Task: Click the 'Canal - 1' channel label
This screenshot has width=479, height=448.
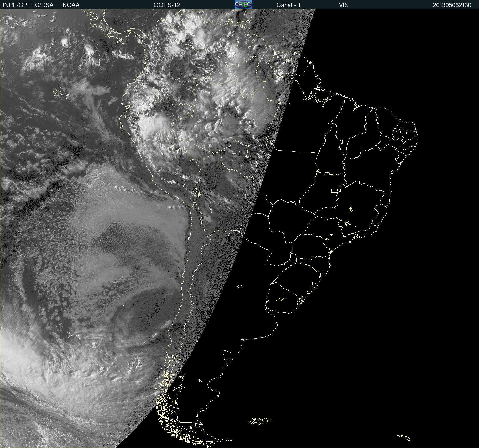Action: [289, 5]
